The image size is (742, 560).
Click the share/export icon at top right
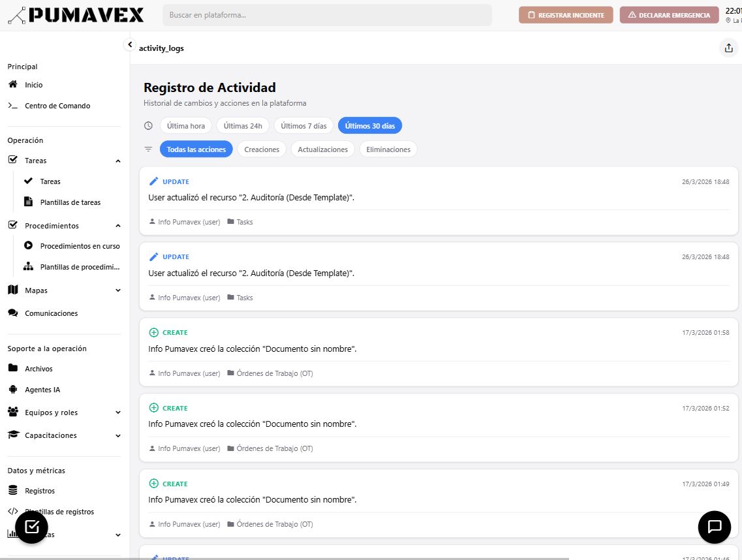728,48
